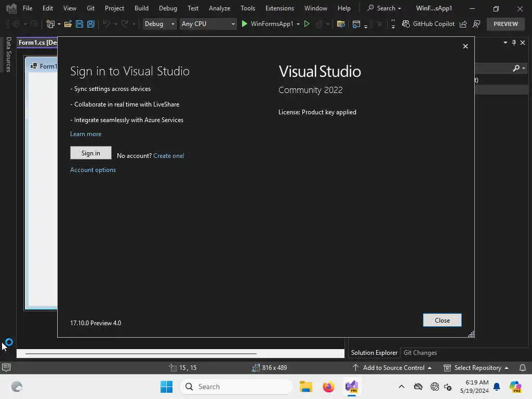Open the Build menu
This screenshot has width=532, height=399.
coord(141,8)
